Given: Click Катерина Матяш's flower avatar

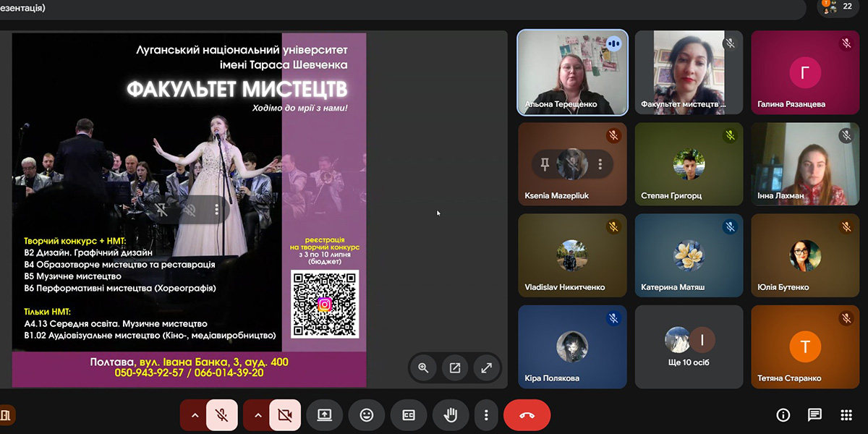Looking at the screenshot, I should click(689, 255).
